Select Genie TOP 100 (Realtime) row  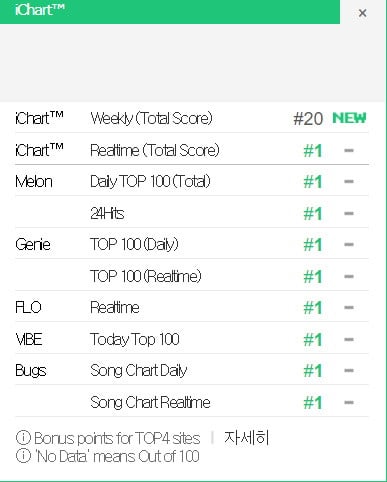(x=192, y=275)
